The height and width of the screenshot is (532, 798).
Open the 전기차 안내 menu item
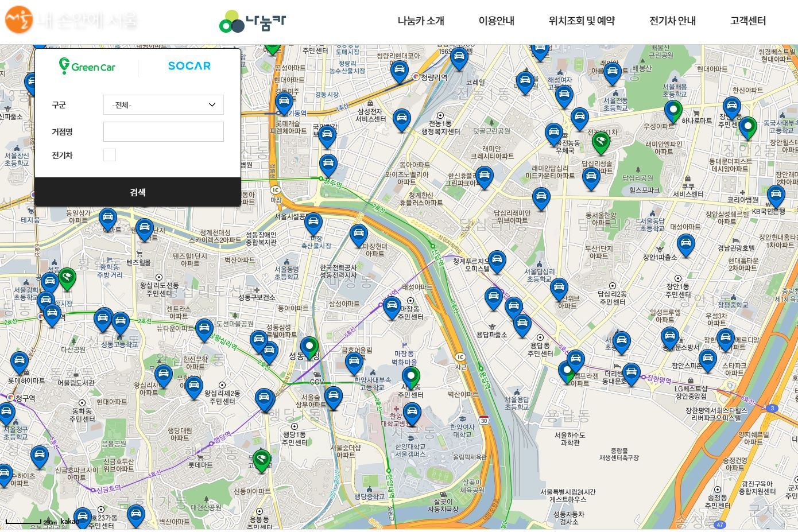pos(672,21)
